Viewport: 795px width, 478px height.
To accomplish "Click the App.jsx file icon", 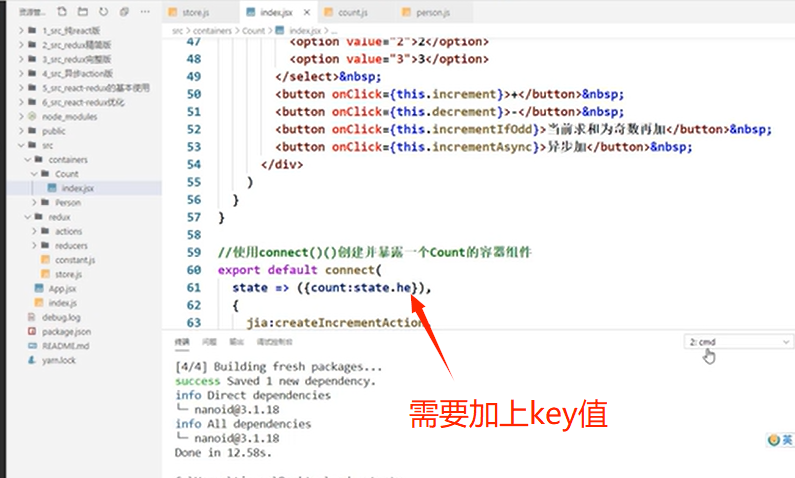I will (39, 288).
